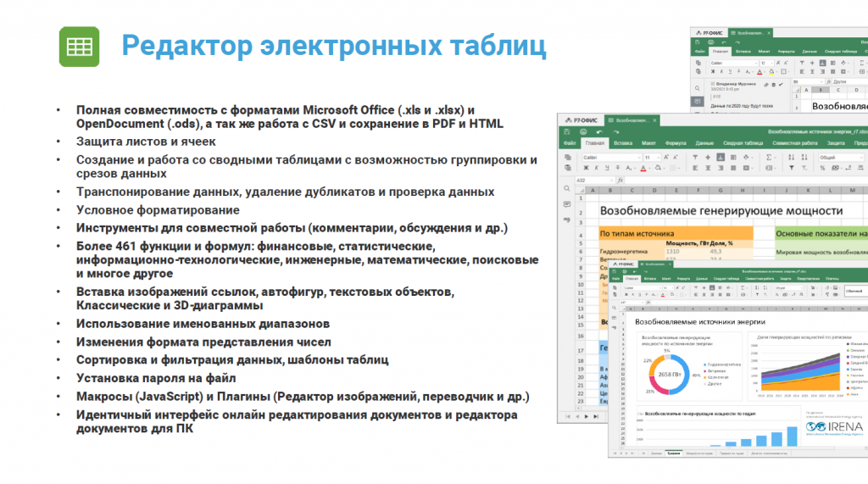The image size is (868, 484).
Task: Click trash delete-comment icon in rear window
Action: coord(773,85)
